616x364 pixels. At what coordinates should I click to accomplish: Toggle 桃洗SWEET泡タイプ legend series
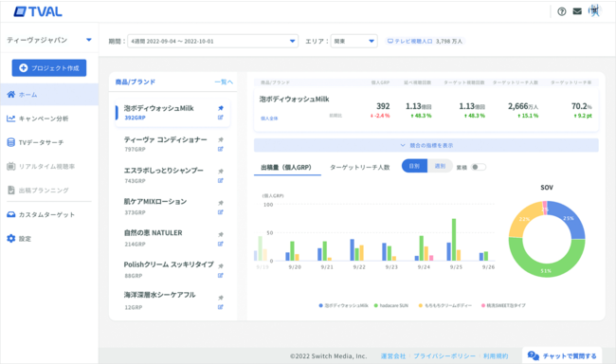(503, 305)
